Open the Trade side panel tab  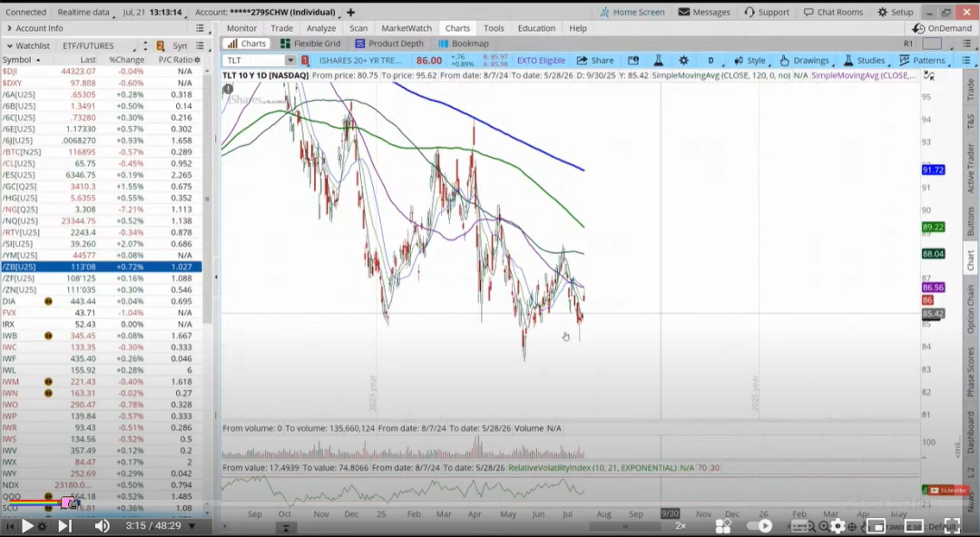coord(971,90)
